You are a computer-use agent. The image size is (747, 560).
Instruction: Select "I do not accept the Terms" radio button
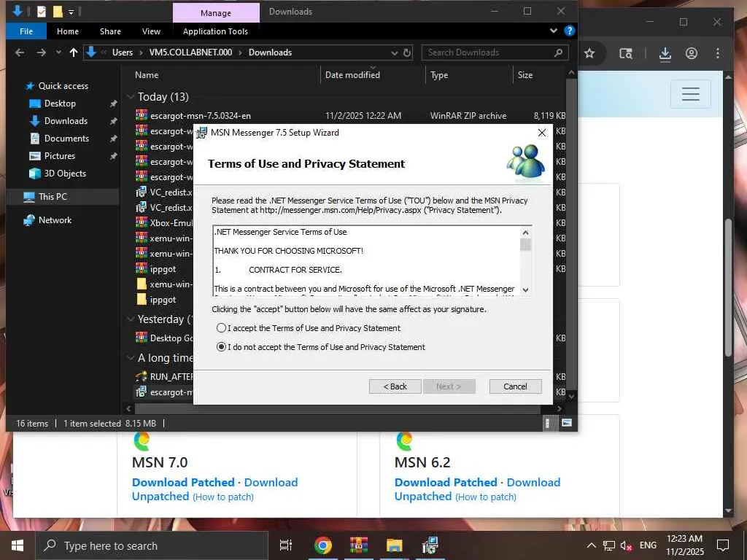click(221, 347)
